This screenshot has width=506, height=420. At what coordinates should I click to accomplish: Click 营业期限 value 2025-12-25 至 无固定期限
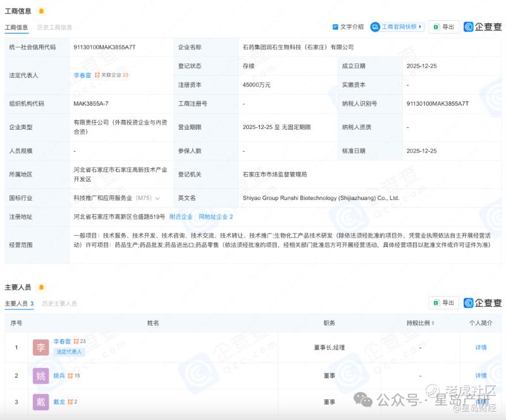(276, 127)
